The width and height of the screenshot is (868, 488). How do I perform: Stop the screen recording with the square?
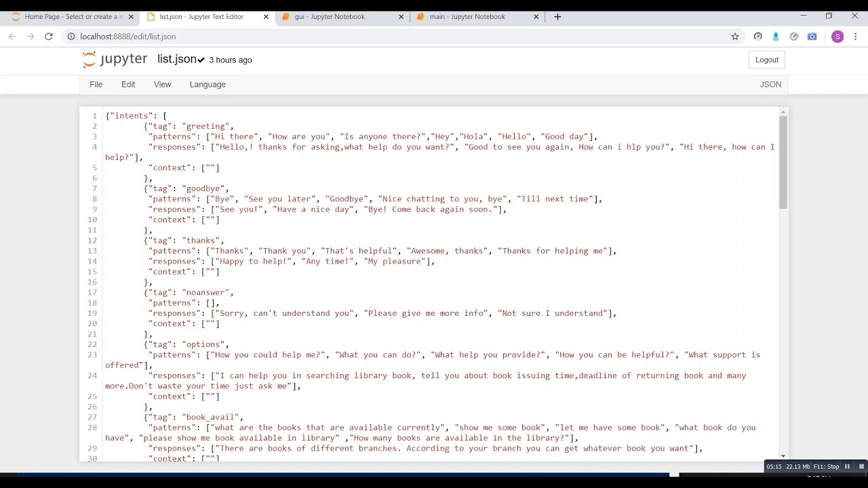click(x=861, y=466)
